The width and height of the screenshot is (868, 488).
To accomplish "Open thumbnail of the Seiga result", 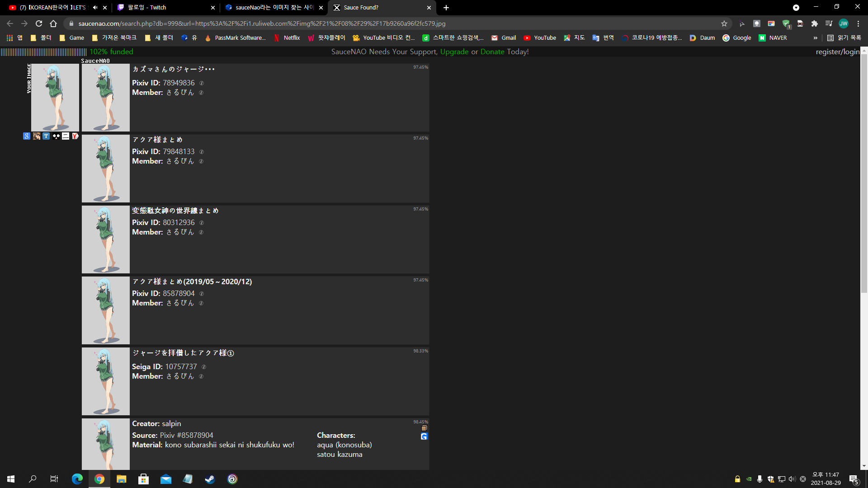I will coord(106,381).
